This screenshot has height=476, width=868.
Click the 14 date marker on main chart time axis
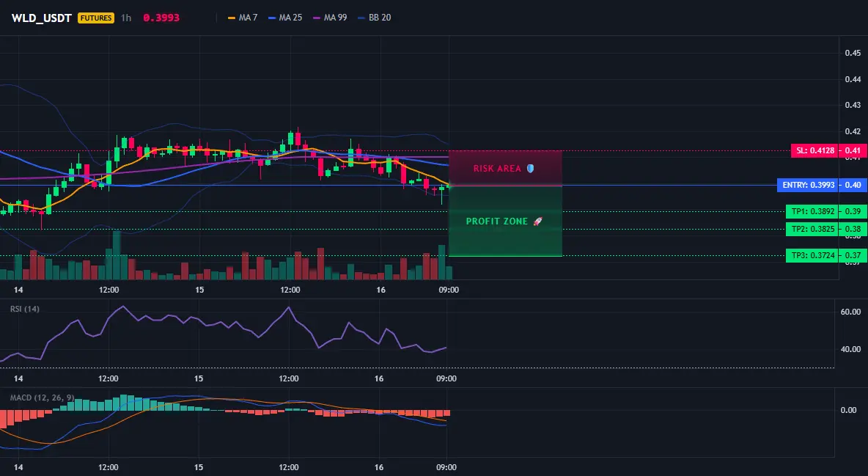(18, 290)
